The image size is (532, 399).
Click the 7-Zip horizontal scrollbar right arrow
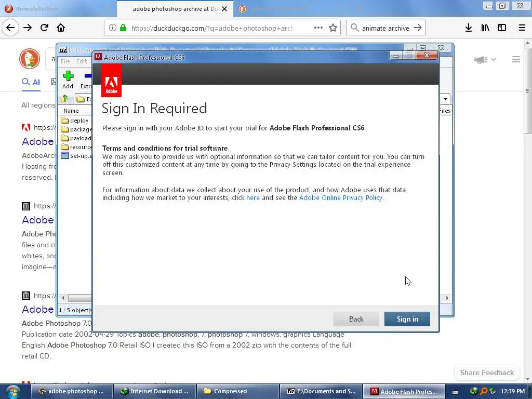point(447,298)
